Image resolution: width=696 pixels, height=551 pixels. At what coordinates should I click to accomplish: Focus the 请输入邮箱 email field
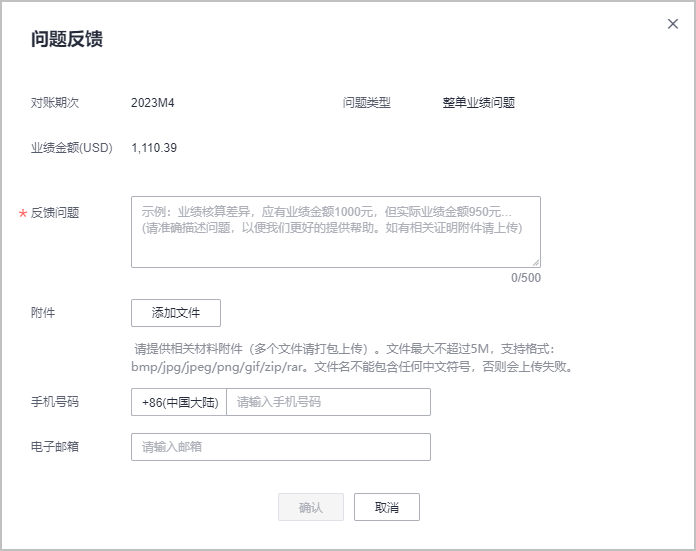coord(281,447)
